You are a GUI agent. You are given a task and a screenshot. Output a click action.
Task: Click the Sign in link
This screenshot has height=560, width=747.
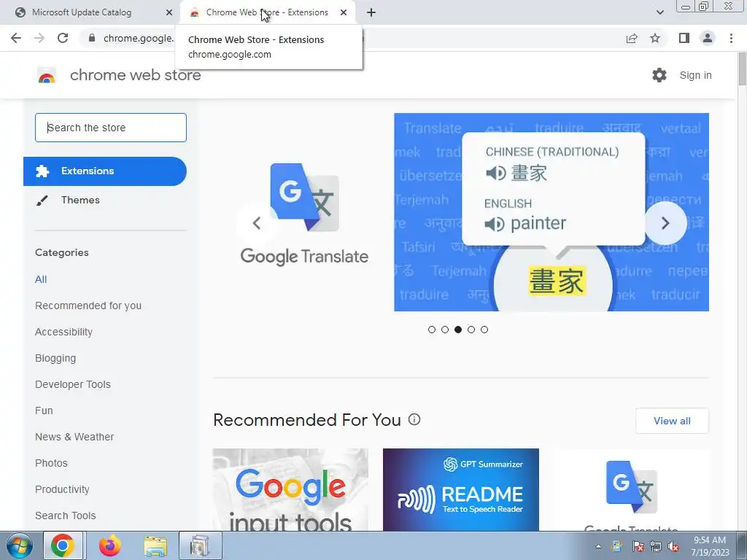(695, 75)
